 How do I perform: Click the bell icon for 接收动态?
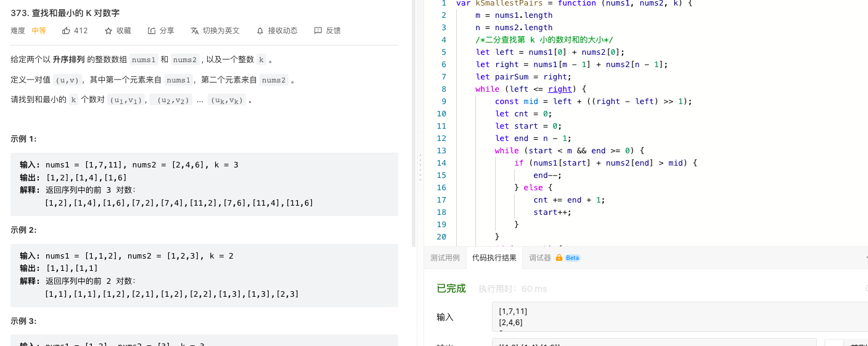260,31
